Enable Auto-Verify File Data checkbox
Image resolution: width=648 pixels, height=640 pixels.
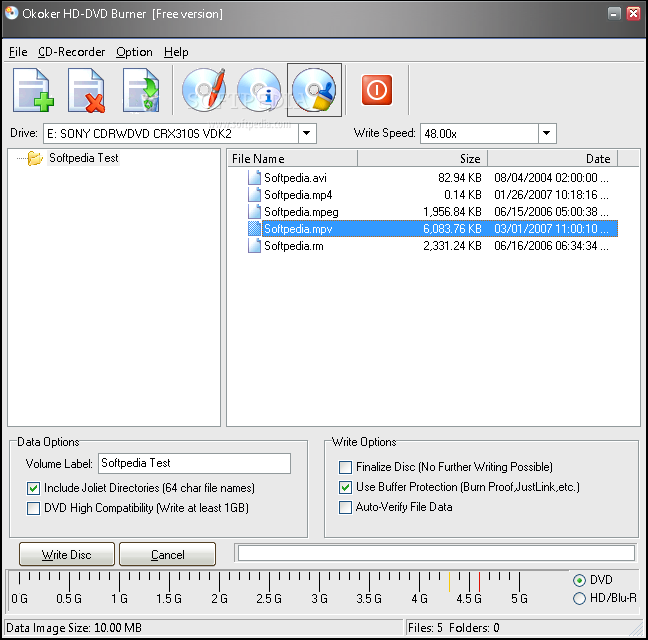(x=345, y=507)
